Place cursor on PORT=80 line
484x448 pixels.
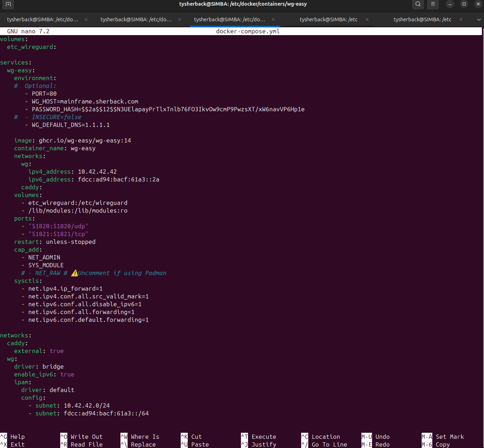[41, 94]
